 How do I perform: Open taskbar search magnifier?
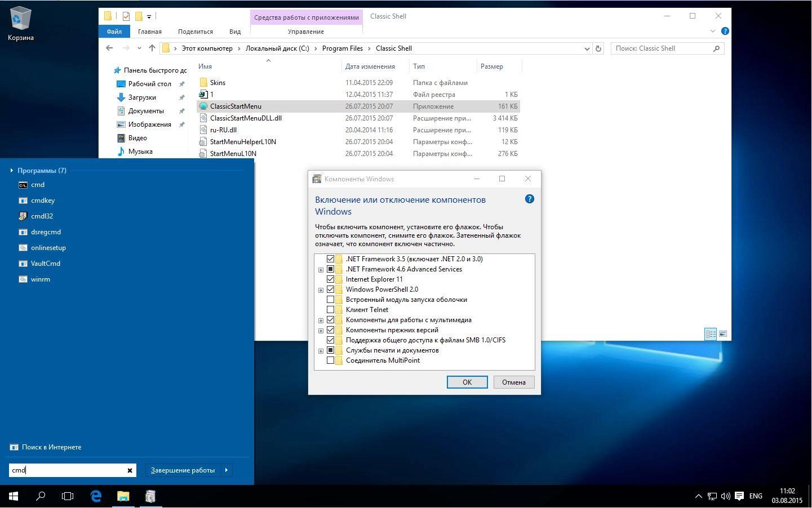(41, 496)
